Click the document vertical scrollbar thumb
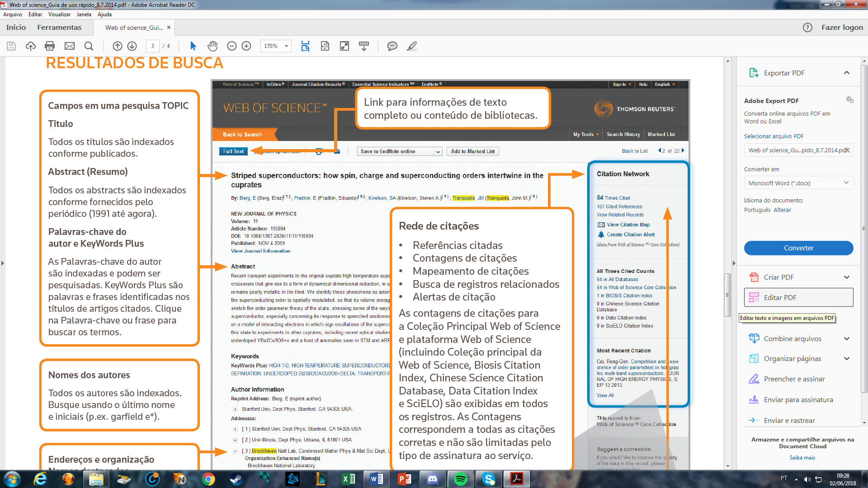This screenshot has width=868, height=488. coord(727,295)
